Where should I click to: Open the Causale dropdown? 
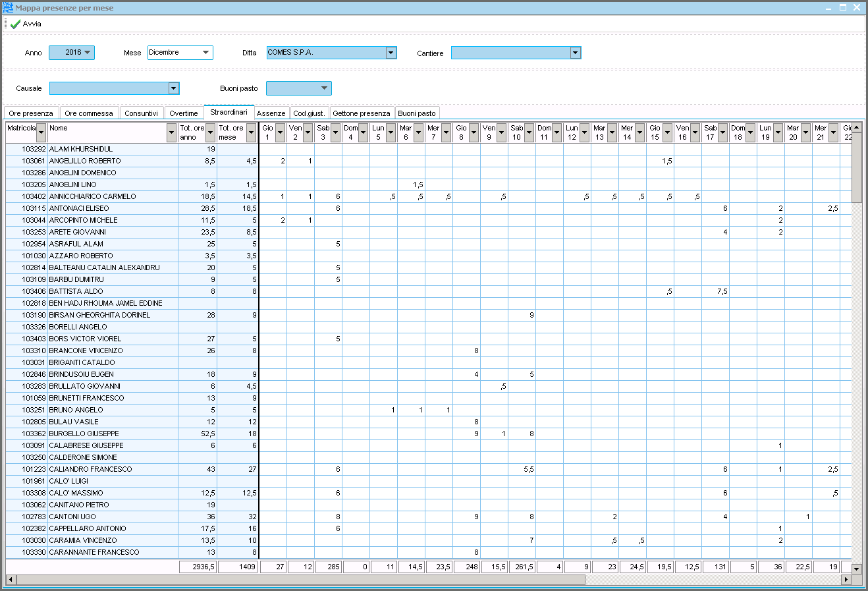pyautogui.click(x=174, y=88)
